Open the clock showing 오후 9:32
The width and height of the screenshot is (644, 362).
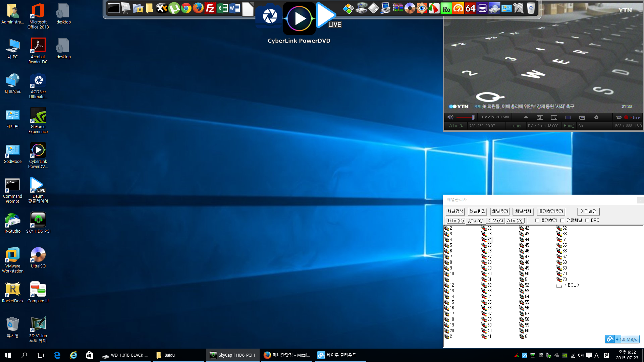627,355
